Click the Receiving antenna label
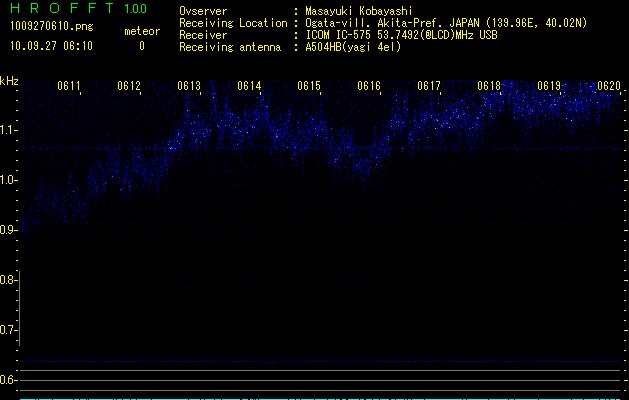Viewport: 629px width, 400px height. click(x=230, y=47)
